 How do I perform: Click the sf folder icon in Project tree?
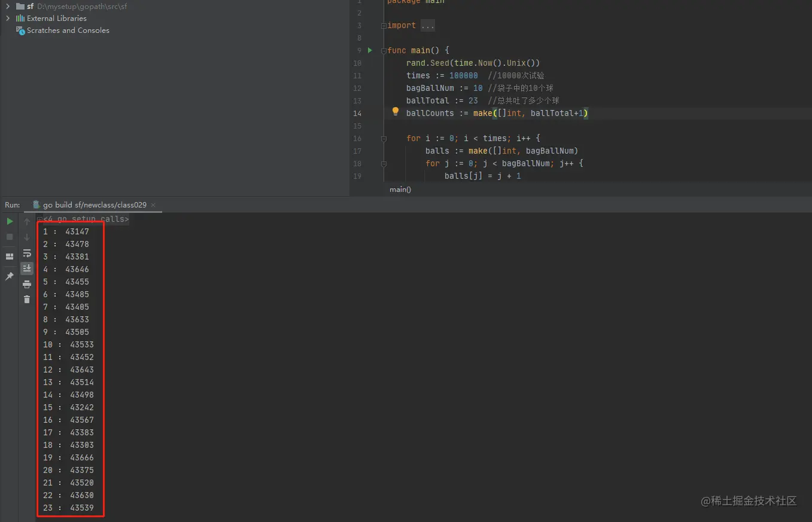(20, 6)
